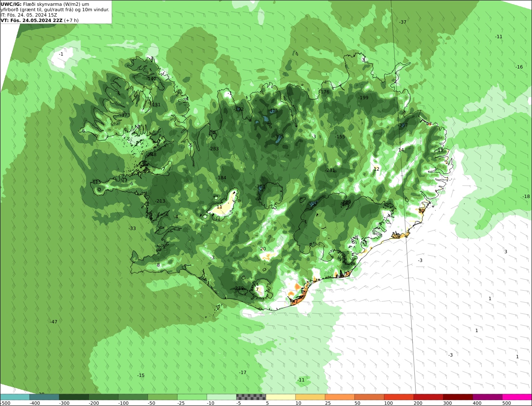The width and height of the screenshot is (532, 406).
Task: Click the orange 50 to 100 legend swatch
Action: tap(369, 397)
